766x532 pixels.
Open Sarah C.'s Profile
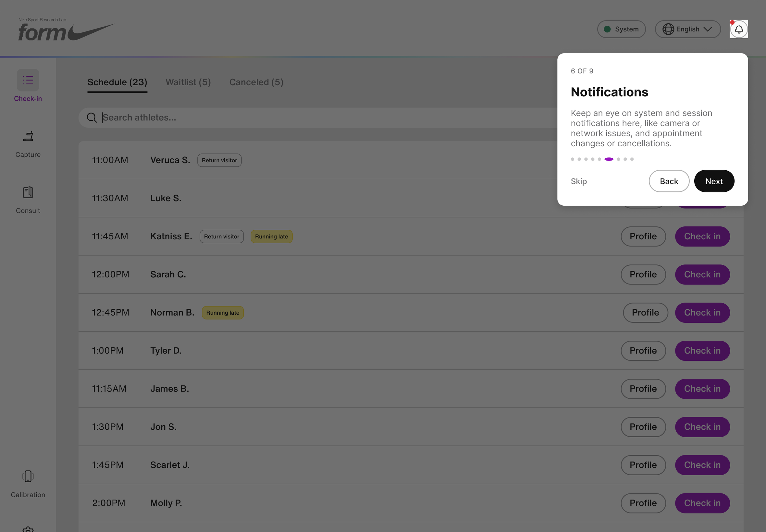[643, 275]
